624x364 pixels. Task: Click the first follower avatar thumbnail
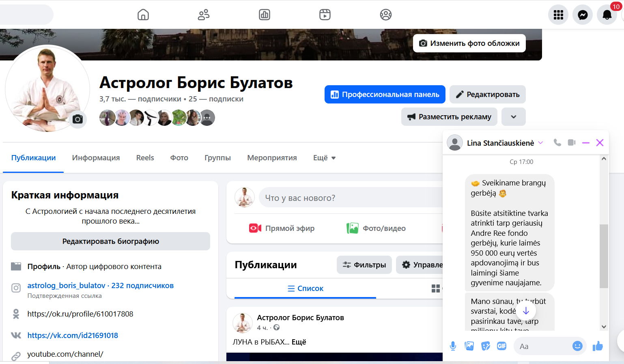(x=107, y=118)
